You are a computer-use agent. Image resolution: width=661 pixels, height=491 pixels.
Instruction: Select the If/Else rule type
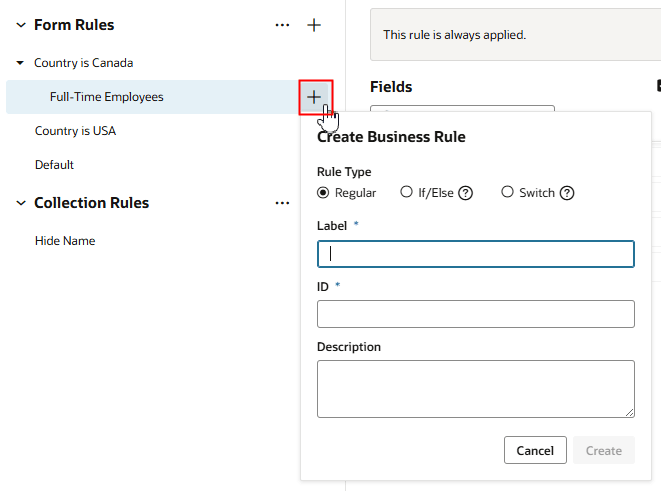(x=406, y=192)
